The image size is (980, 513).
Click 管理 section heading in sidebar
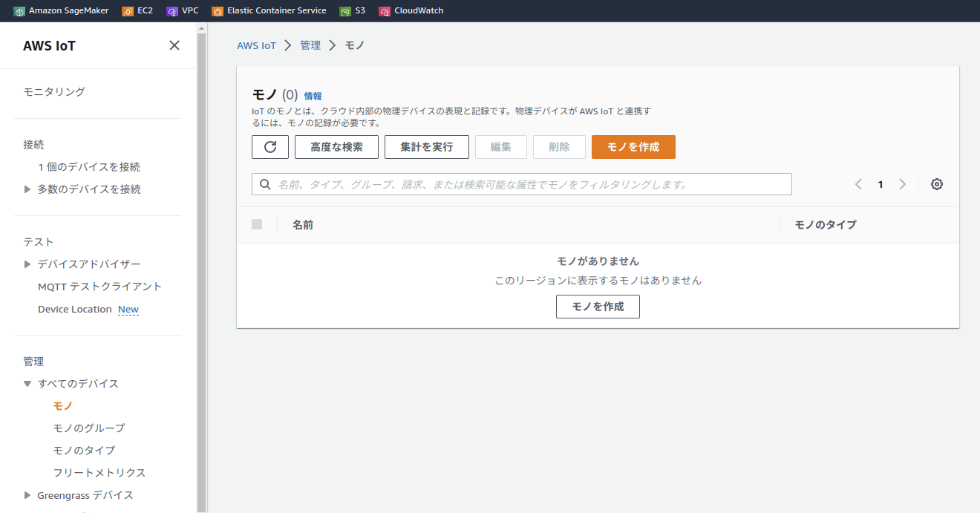(33, 362)
